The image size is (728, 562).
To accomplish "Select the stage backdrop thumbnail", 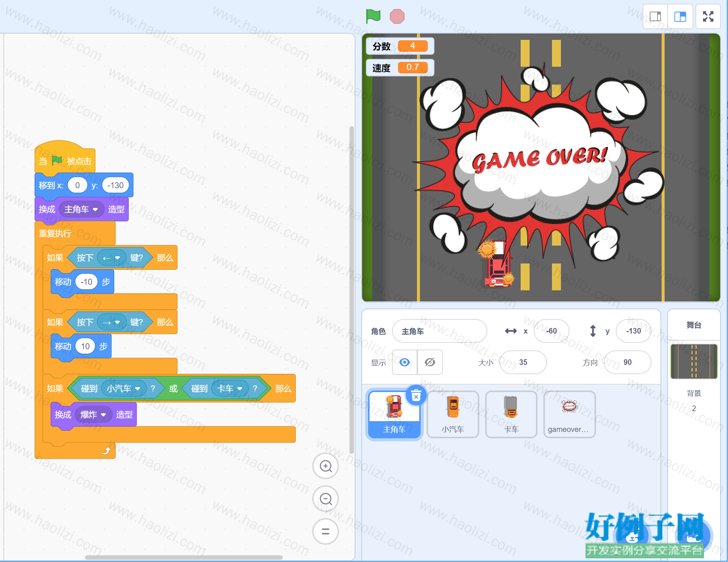I will [x=694, y=361].
